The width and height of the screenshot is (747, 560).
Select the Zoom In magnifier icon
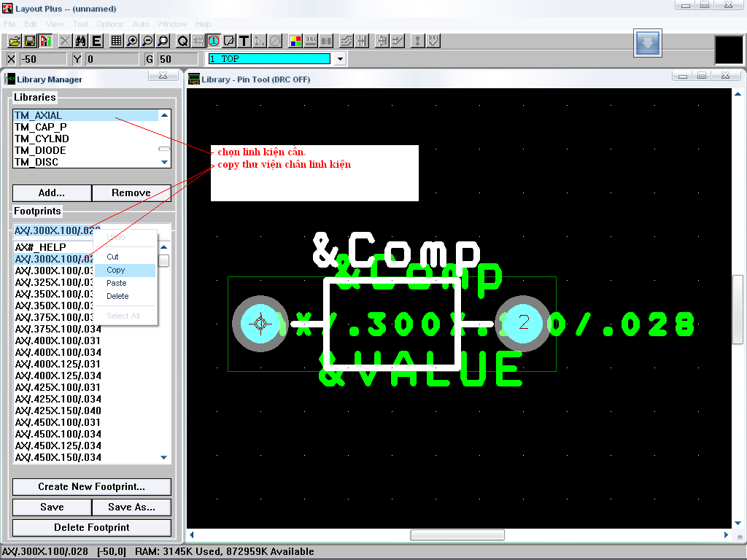click(131, 42)
